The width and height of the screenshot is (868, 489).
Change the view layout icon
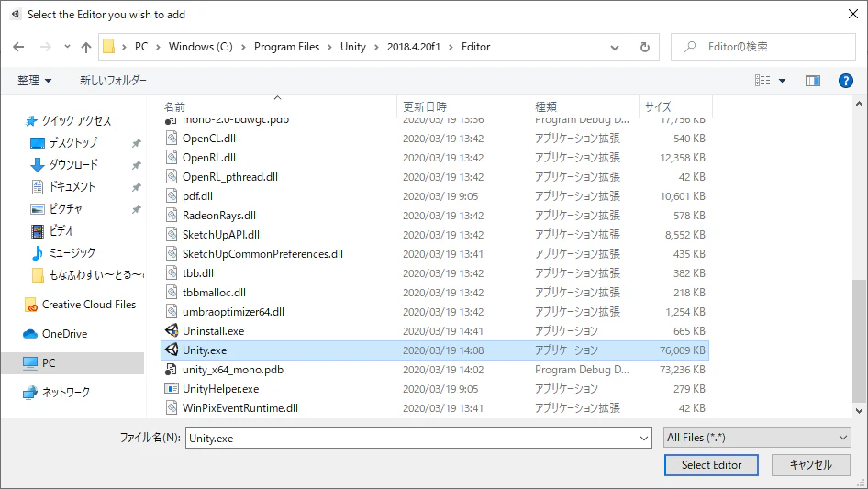[x=762, y=81]
